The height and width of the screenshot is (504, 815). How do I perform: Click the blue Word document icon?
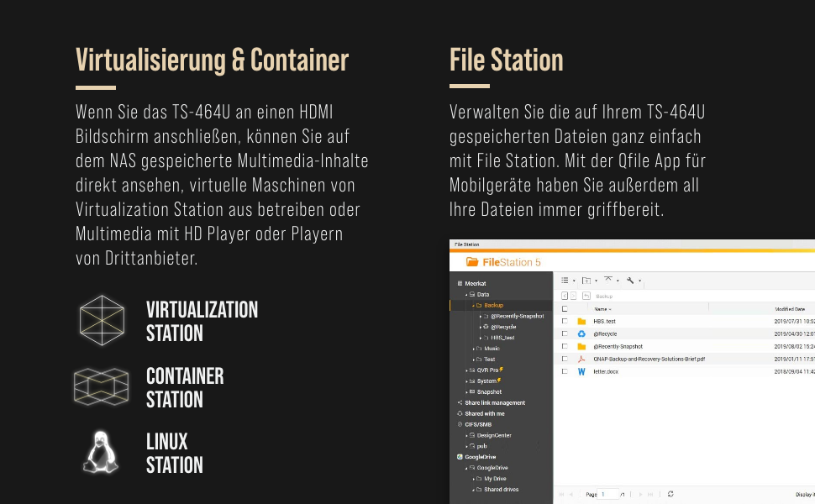coord(581,371)
